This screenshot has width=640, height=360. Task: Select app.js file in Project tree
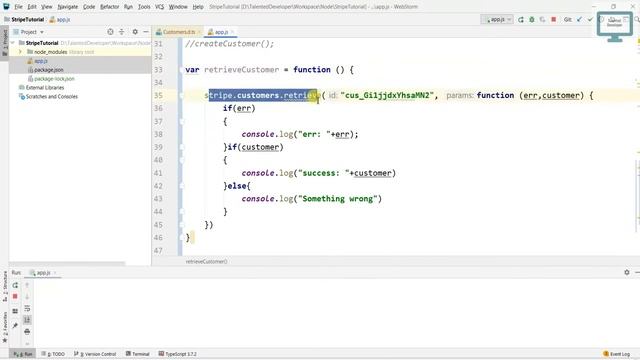[x=40, y=61]
